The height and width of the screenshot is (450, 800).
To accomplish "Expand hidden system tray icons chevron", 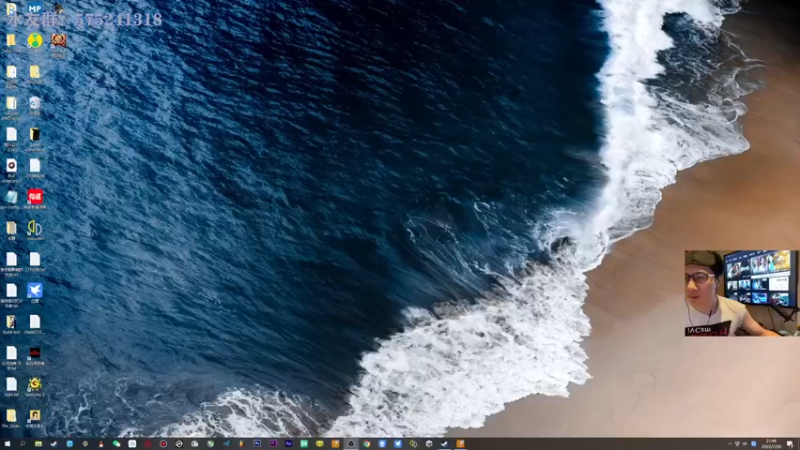I will [730, 444].
